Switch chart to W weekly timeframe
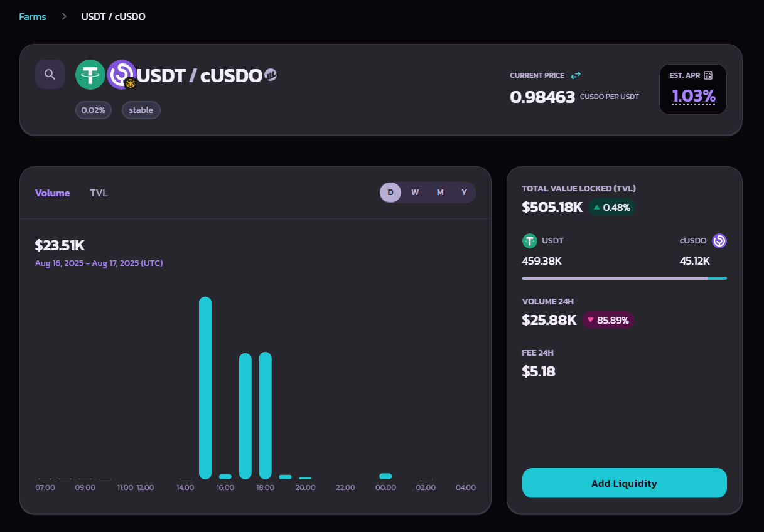764x532 pixels. click(415, 193)
